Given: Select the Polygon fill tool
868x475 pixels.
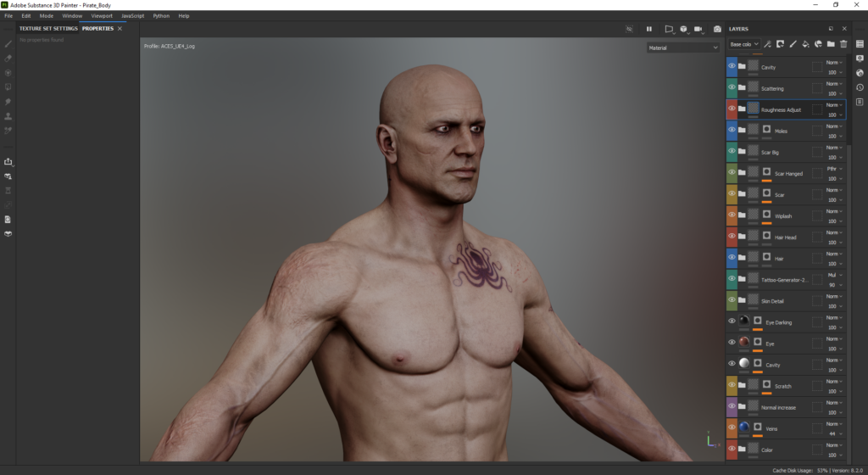Looking at the screenshot, I should pyautogui.click(x=8, y=87).
